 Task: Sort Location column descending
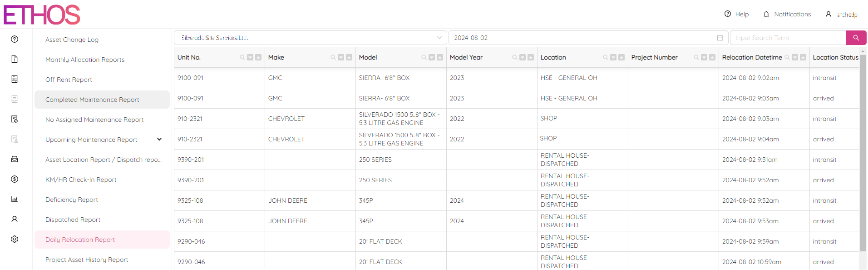coord(613,57)
